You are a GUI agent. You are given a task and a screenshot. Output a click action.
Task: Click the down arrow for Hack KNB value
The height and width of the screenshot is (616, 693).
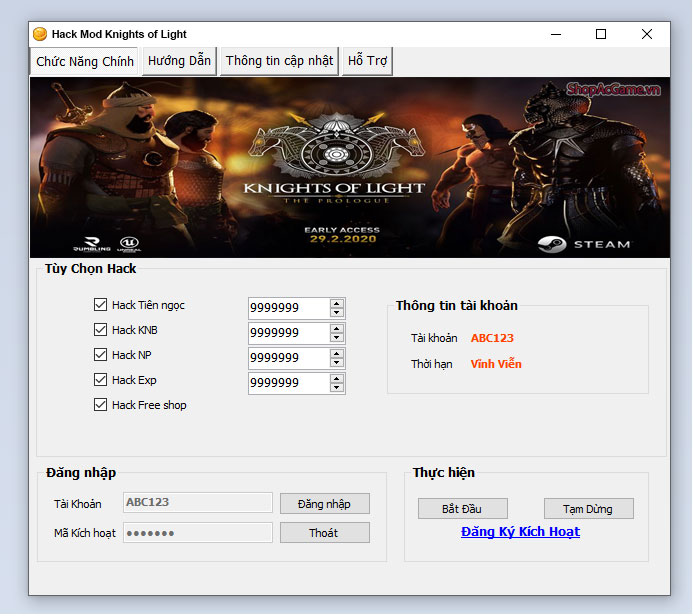pos(337,338)
